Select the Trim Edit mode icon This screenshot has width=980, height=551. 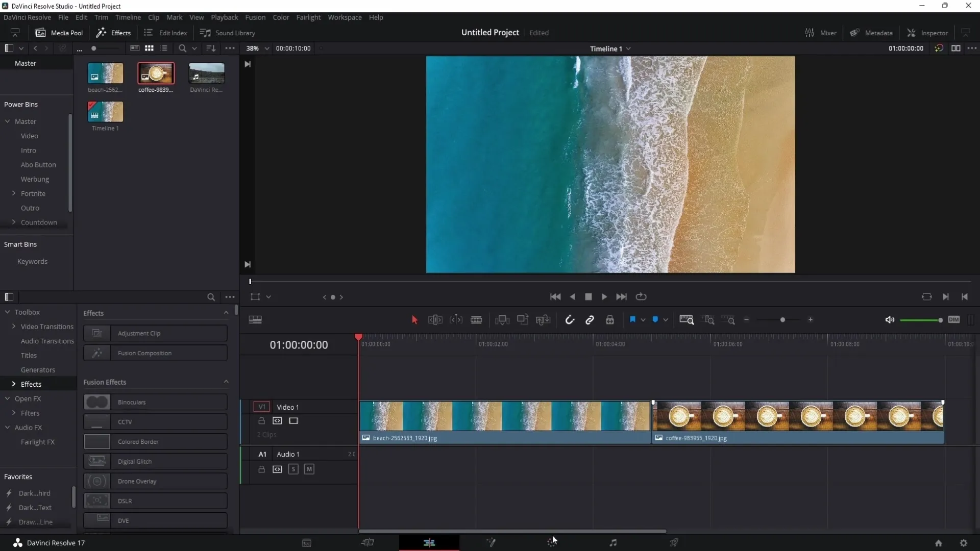(435, 319)
